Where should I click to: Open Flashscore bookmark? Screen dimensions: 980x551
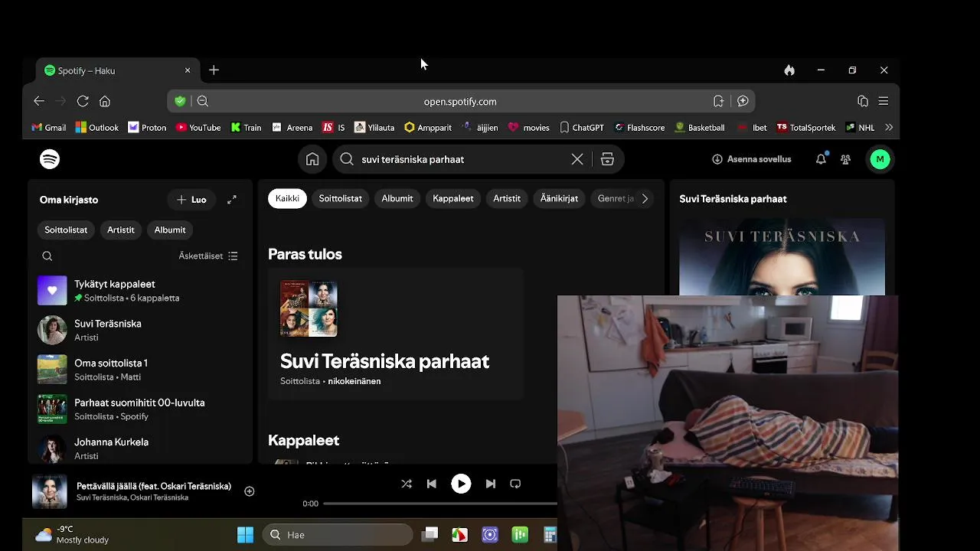click(x=639, y=128)
